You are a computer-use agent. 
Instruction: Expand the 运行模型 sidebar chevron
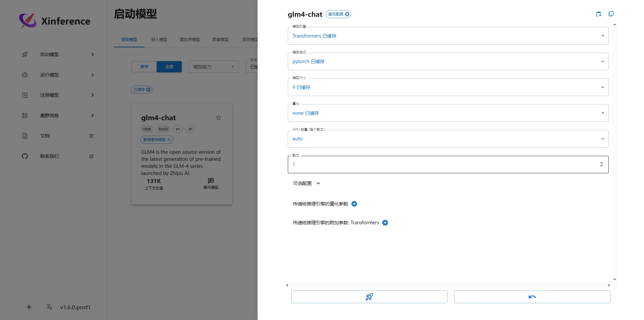93,75
